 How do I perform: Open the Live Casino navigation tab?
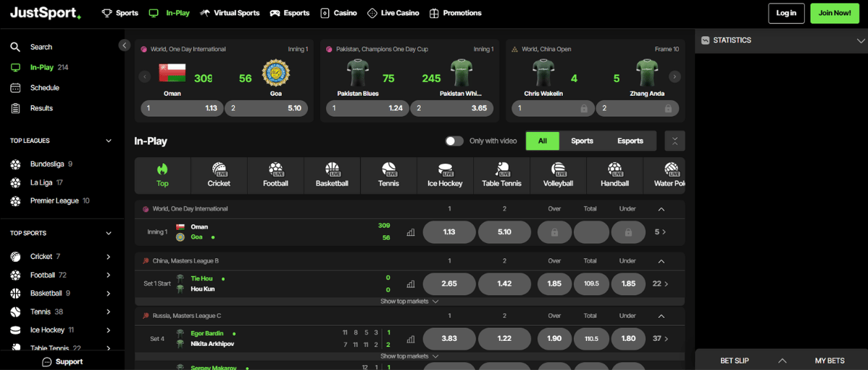(393, 13)
